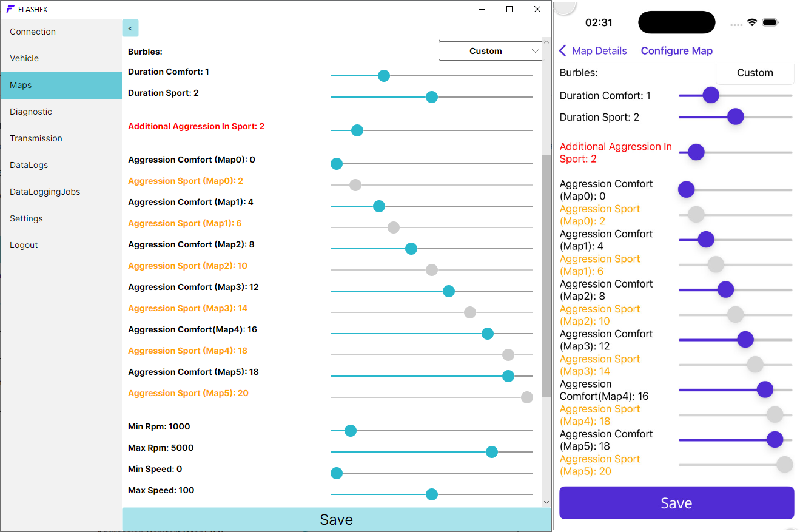
Task: Maximize the FLASHEX window
Action: pos(509,9)
